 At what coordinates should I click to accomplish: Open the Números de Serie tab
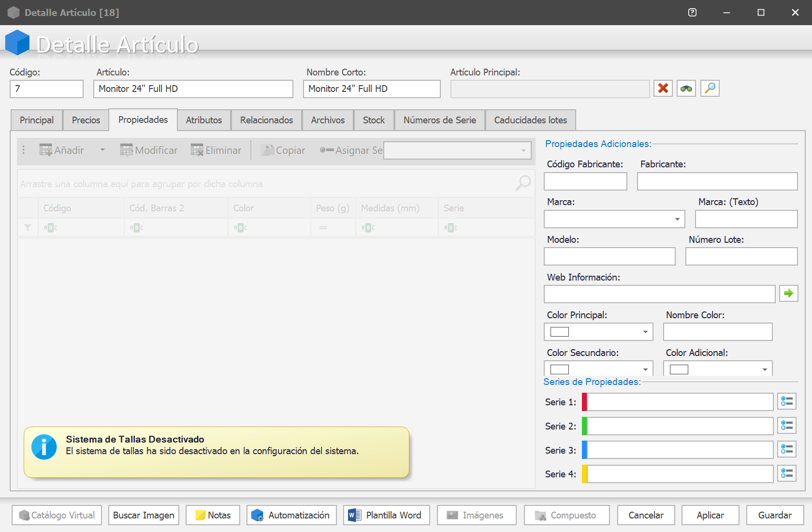tap(440, 120)
